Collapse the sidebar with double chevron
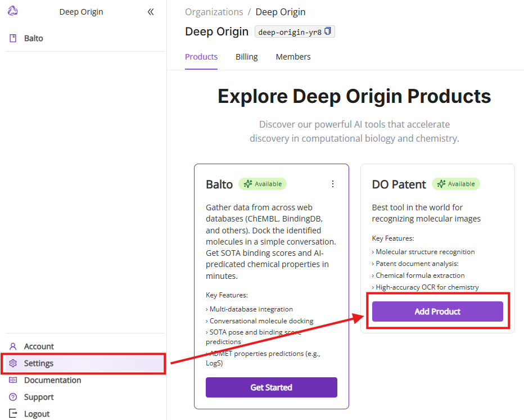 pyautogui.click(x=151, y=12)
